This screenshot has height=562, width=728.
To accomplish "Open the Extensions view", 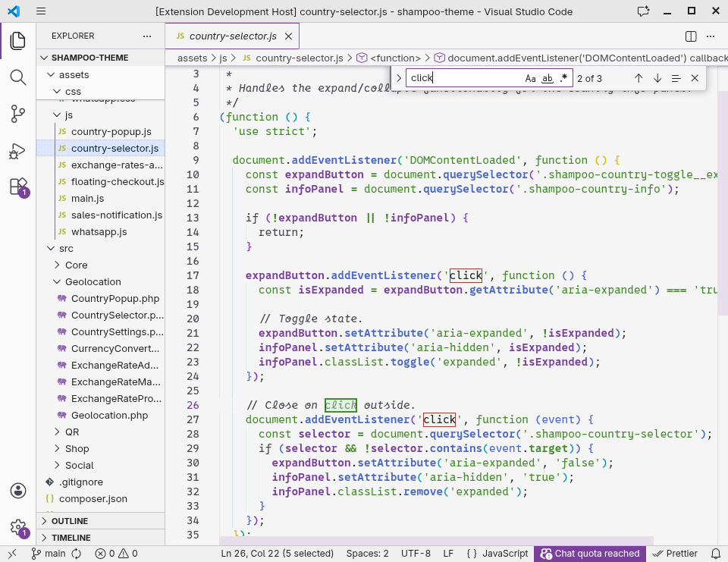I will 18,187.
